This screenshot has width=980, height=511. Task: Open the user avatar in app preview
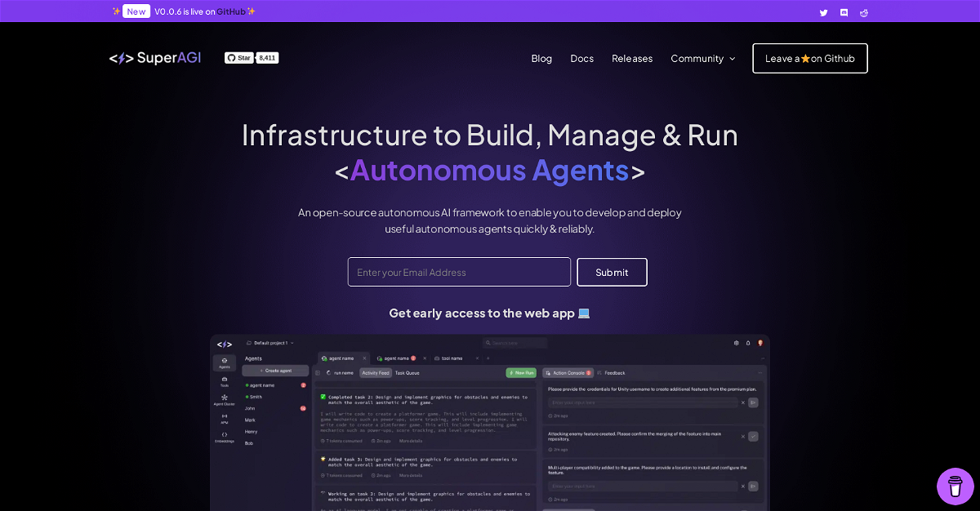[760, 343]
